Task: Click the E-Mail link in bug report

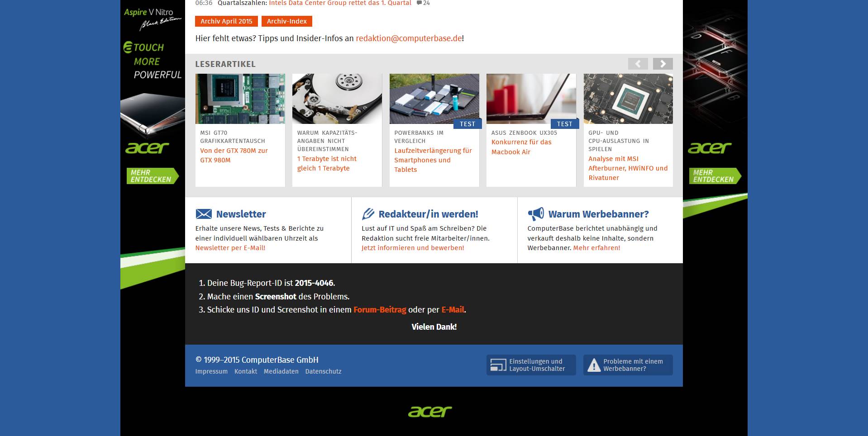Action: point(453,310)
